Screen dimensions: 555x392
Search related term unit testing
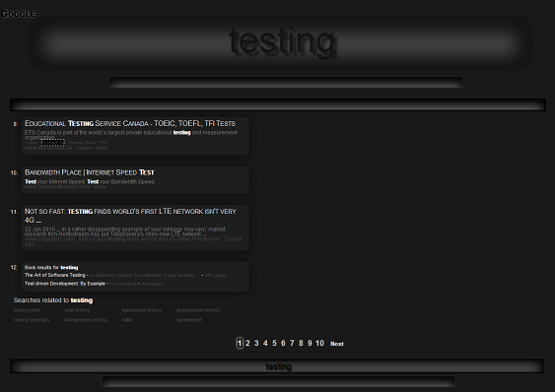pyautogui.click(x=77, y=310)
